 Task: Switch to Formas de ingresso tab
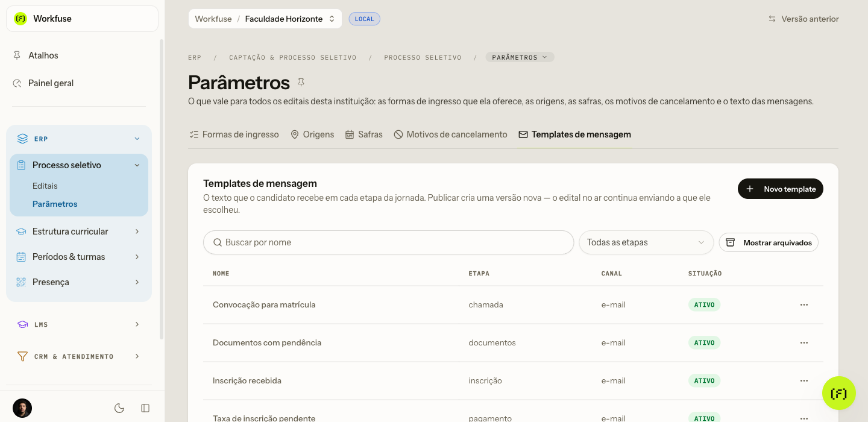[x=234, y=134]
